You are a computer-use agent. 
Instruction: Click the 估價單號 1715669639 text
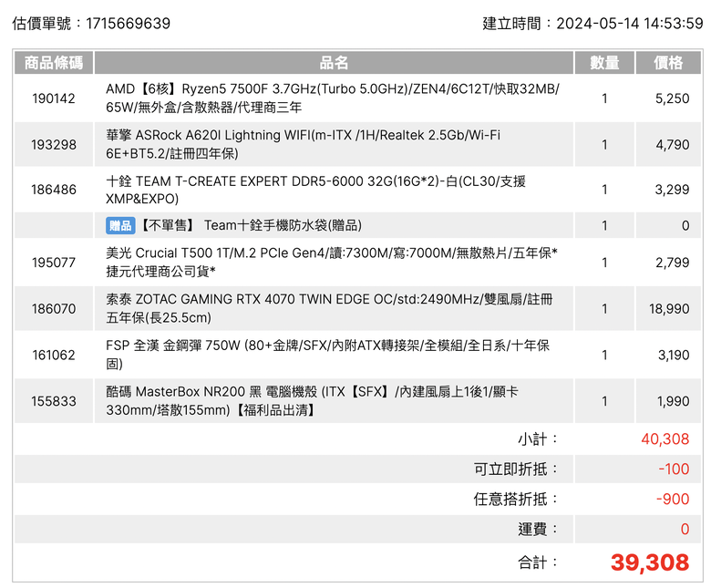[91, 24]
